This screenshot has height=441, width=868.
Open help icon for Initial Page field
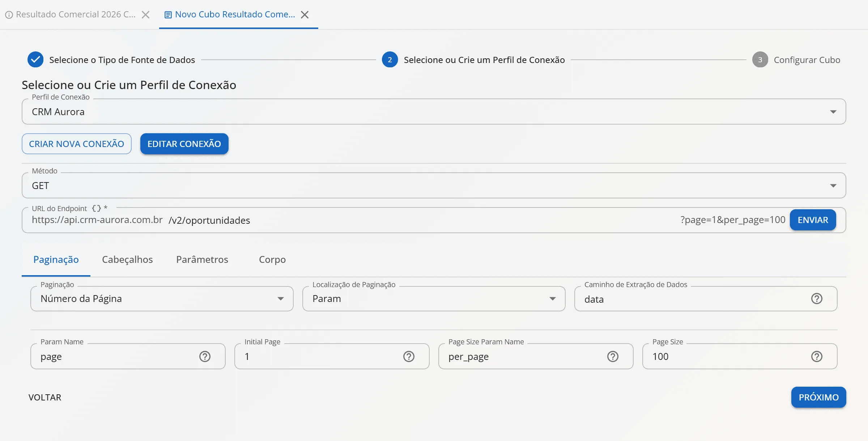tap(409, 357)
